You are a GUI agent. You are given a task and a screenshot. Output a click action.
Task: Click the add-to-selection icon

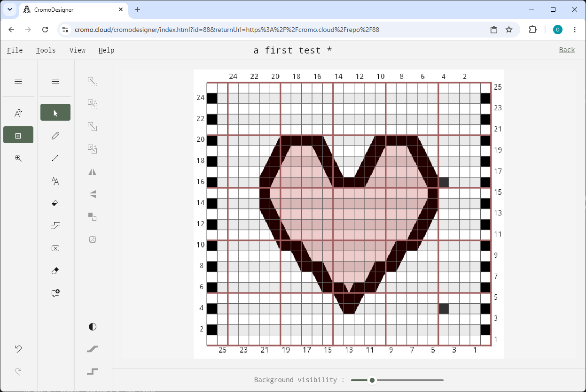pos(93,104)
